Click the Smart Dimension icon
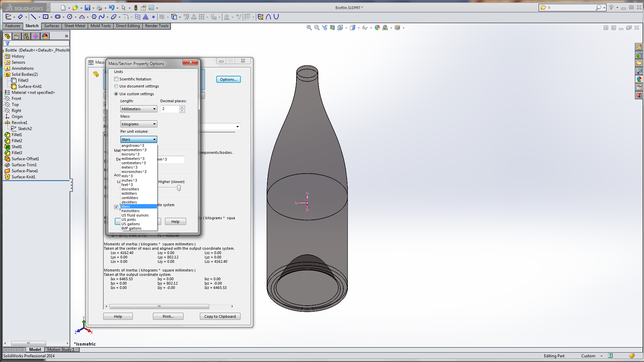 pos(20,17)
